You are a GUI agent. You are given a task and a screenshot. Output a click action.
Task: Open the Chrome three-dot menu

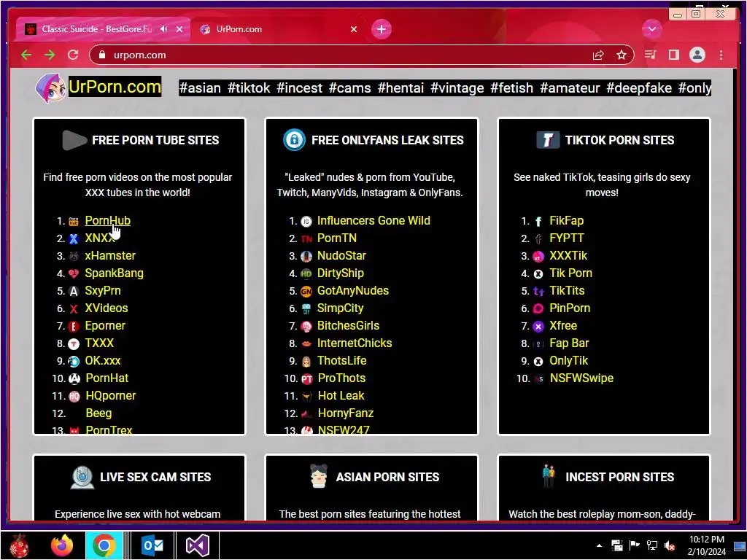(x=721, y=55)
